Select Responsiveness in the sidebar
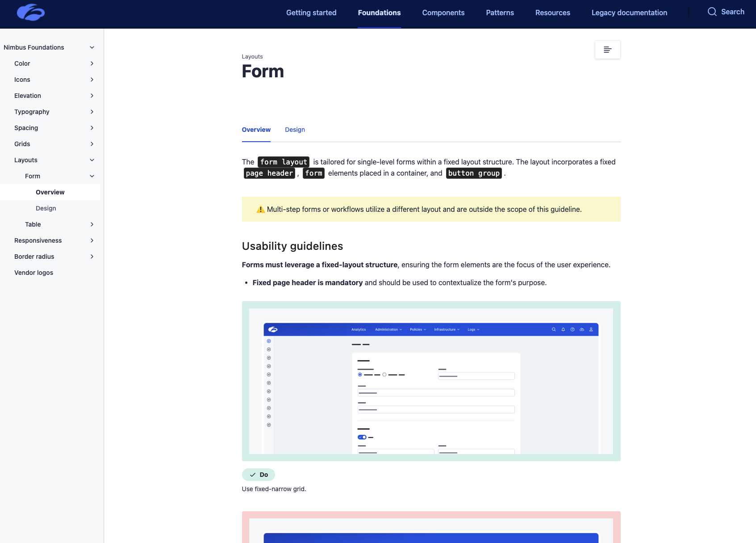This screenshot has width=756, height=543. click(x=38, y=240)
